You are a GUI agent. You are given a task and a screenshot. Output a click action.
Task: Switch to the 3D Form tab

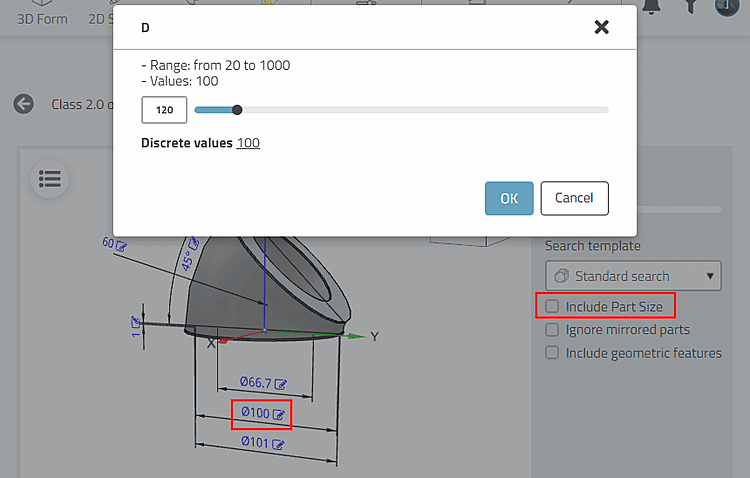click(42, 14)
